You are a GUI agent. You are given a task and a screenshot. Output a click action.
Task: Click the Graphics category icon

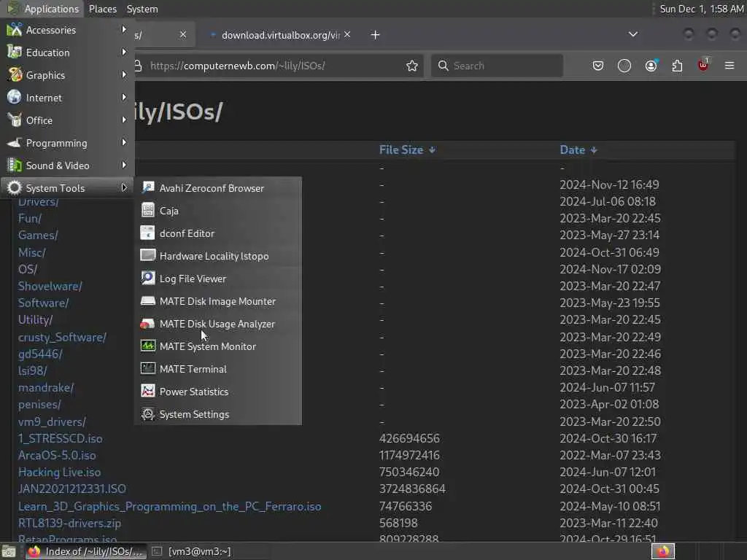(15, 75)
